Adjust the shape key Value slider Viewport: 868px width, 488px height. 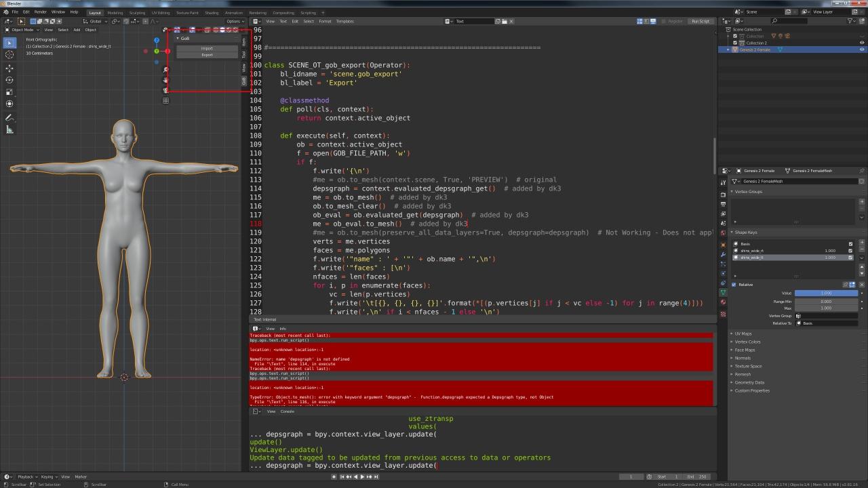pos(826,293)
